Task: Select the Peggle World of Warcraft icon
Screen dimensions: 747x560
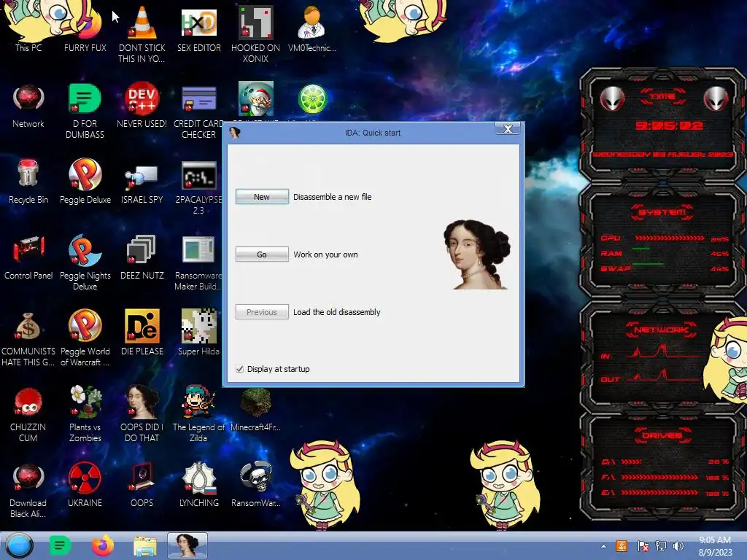Action: tap(85, 337)
